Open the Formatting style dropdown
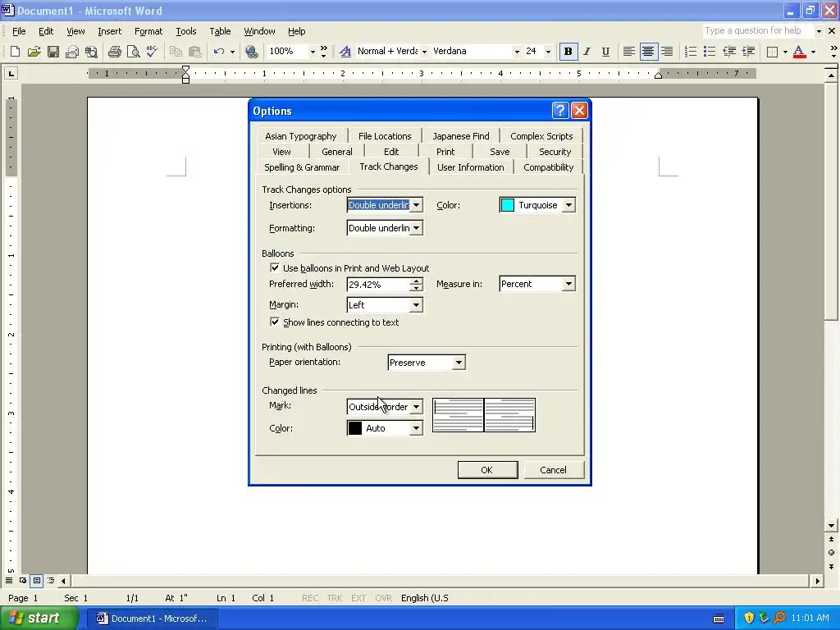Screen dimensions: 840x630 click(x=416, y=228)
